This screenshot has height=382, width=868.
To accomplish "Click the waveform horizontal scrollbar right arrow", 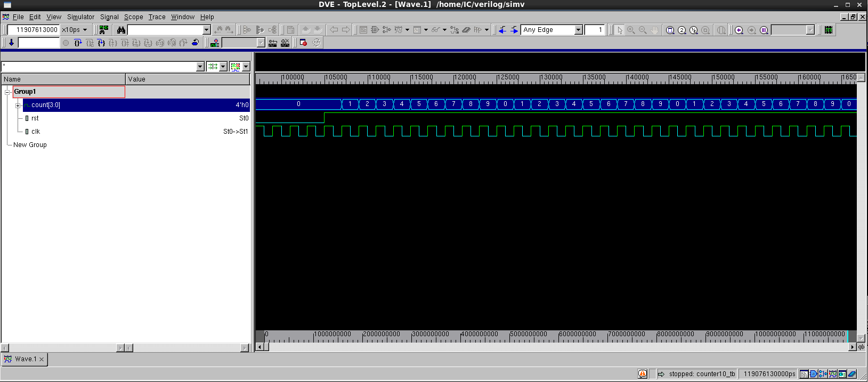I will point(853,347).
